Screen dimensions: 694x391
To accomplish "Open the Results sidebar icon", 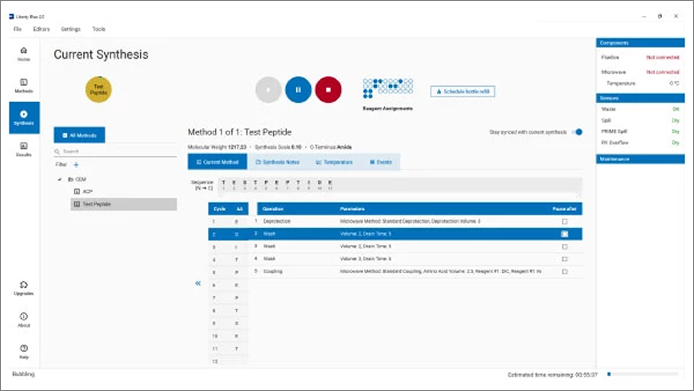I will [24, 149].
